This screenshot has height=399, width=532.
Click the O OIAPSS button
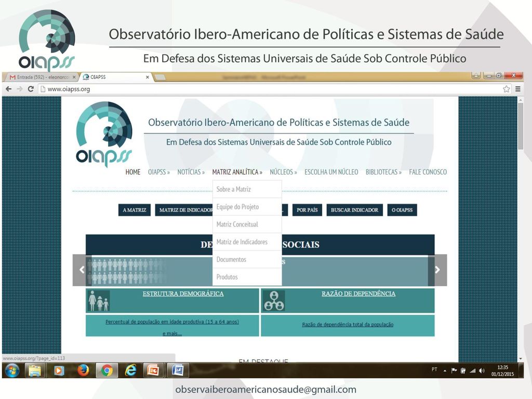402,210
